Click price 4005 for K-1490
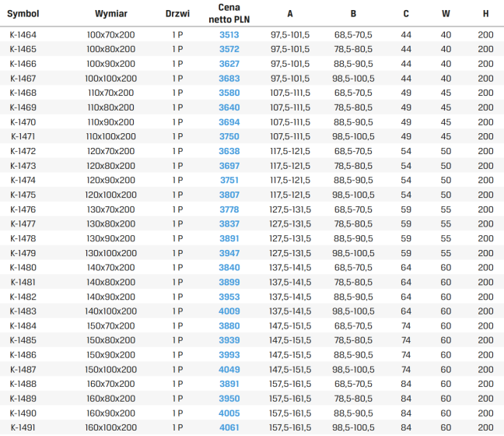Image resolution: width=504 pixels, height=436 pixels. pyautogui.click(x=229, y=413)
